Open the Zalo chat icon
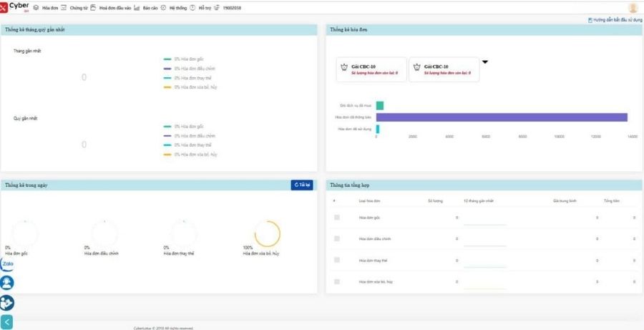 pos(7,264)
